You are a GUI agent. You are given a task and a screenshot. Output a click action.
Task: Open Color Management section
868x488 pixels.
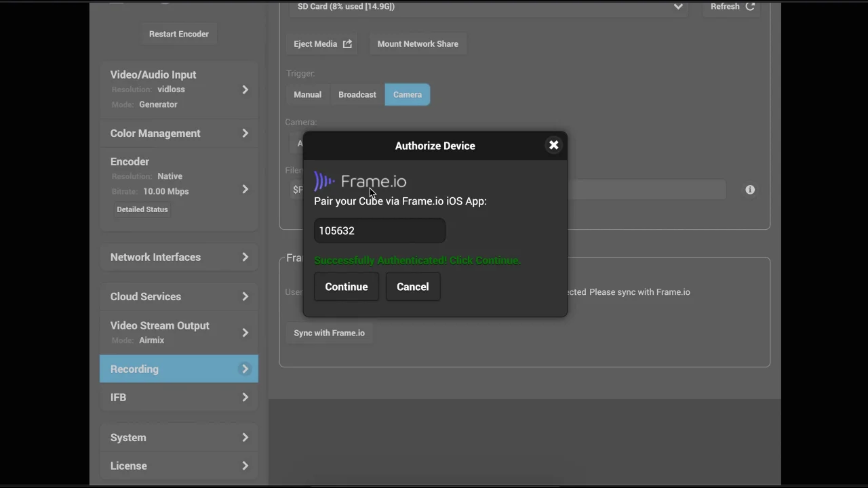coord(179,134)
